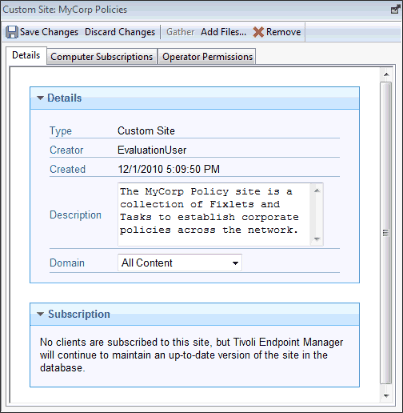
Task: Click the Remove toolbar button label
Action: [283, 32]
